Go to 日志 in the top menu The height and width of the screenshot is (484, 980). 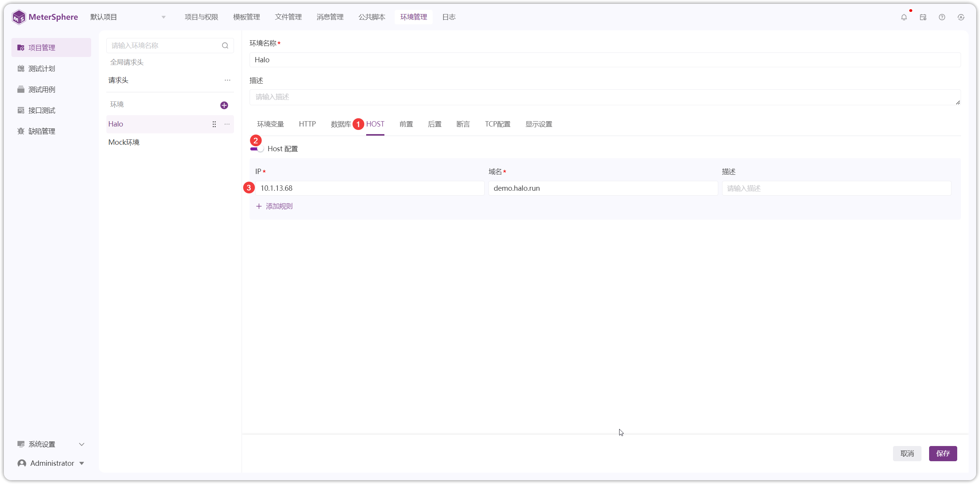(x=449, y=17)
